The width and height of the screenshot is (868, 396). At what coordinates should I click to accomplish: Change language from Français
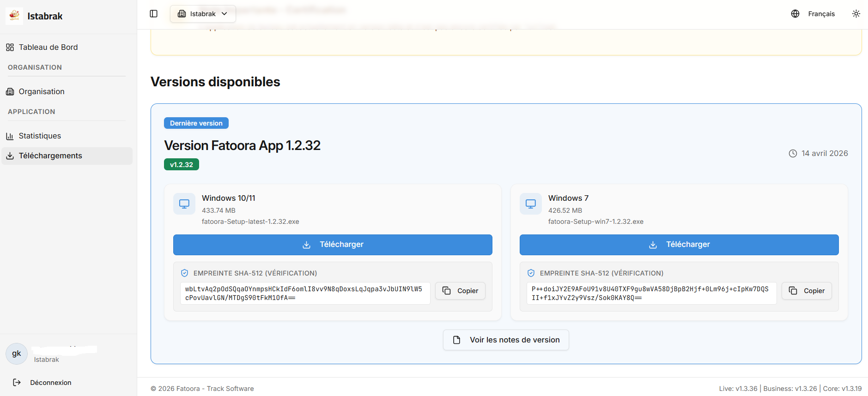pos(821,14)
